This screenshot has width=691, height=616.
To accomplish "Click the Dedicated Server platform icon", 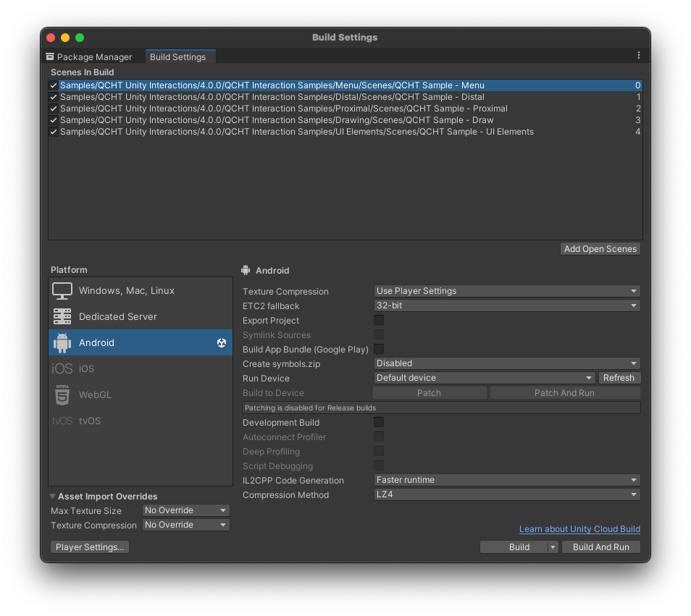I will pyautogui.click(x=62, y=316).
